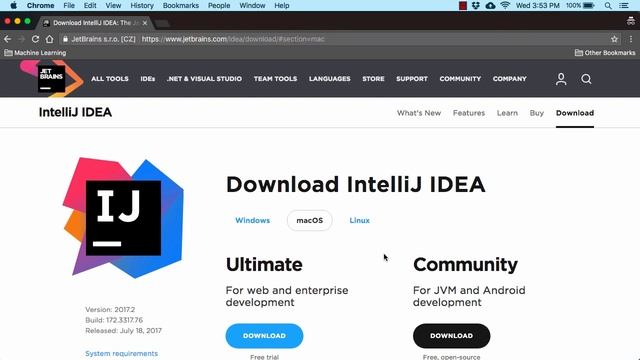Open the Bookmarks menu
Viewport: 640px width, 360px height.
tap(181, 5)
